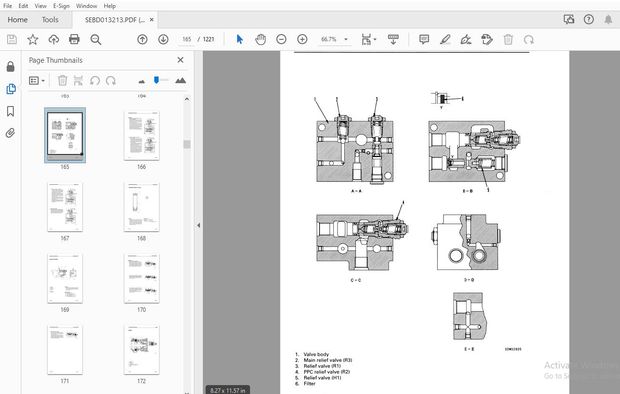Image resolution: width=620 pixels, height=394 pixels.
Task: Click thumbnails panel scroll up arrow
Action: pyautogui.click(x=187, y=99)
